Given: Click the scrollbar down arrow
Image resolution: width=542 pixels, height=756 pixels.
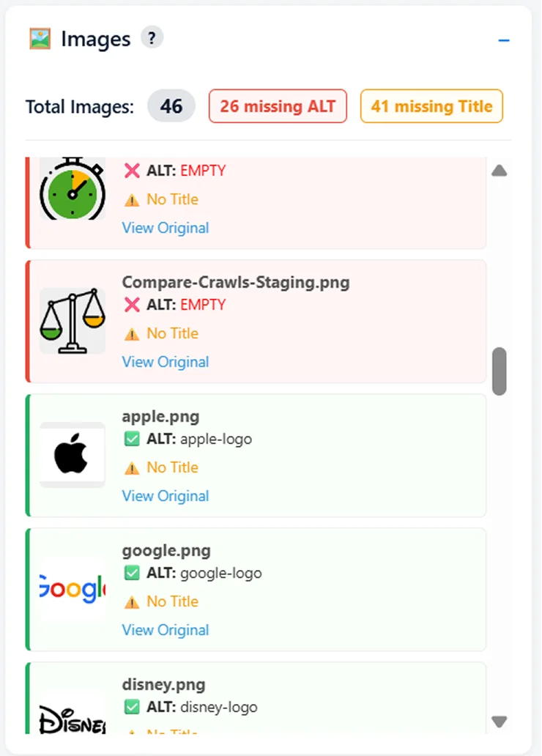Looking at the screenshot, I should tap(499, 722).
